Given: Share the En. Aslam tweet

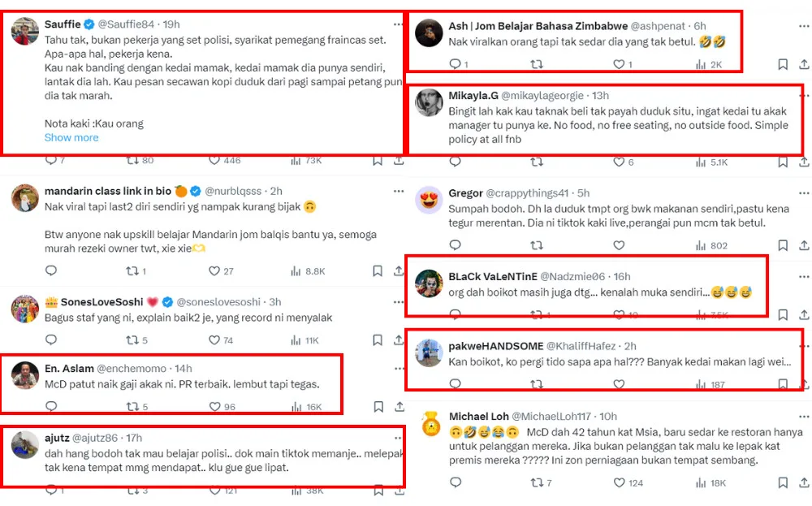Looking at the screenshot, I should coord(398,406).
